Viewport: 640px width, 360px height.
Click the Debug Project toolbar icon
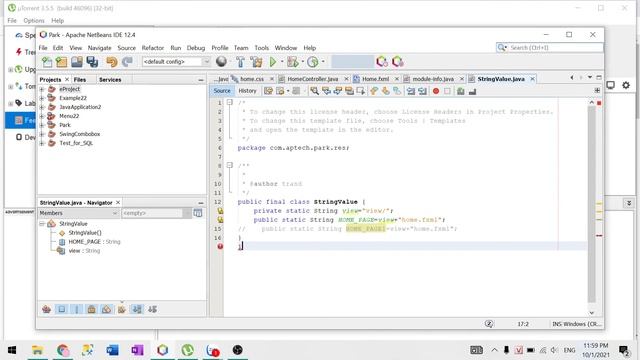pos(293,62)
